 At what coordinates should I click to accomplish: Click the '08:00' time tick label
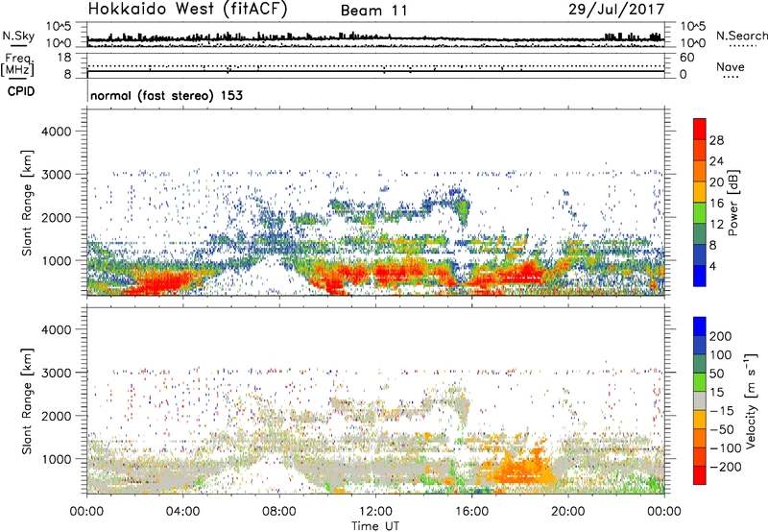279,512
